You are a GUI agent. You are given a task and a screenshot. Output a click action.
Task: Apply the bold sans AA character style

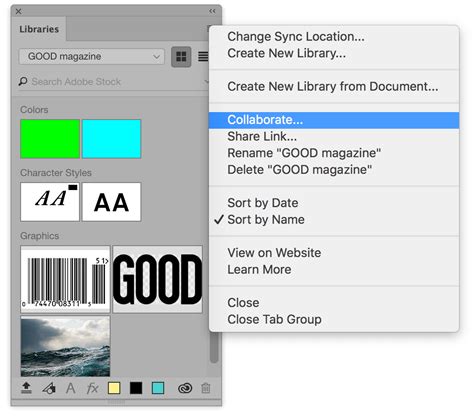pyautogui.click(x=112, y=202)
